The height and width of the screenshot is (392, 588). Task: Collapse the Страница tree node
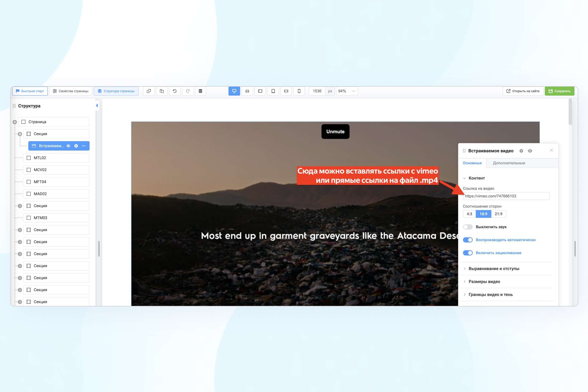point(15,122)
